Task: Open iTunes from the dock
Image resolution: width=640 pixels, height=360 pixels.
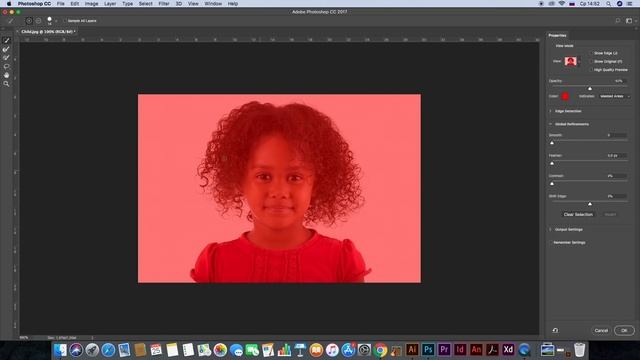Action: click(x=332, y=350)
